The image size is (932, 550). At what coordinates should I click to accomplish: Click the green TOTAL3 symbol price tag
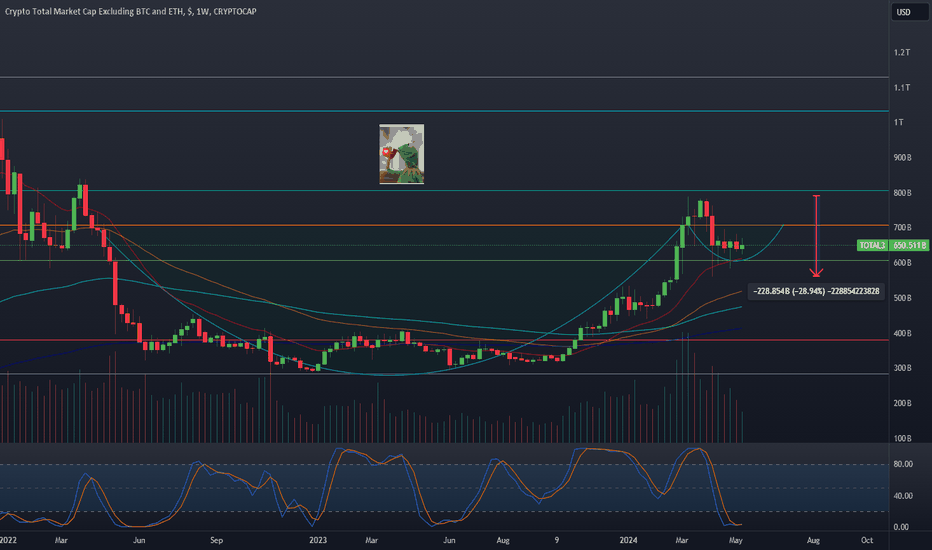(x=873, y=246)
